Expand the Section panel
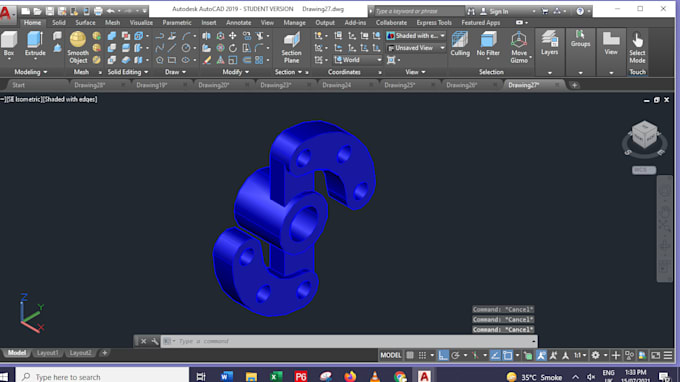Screen dimensions: 680x382 (288, 72)
